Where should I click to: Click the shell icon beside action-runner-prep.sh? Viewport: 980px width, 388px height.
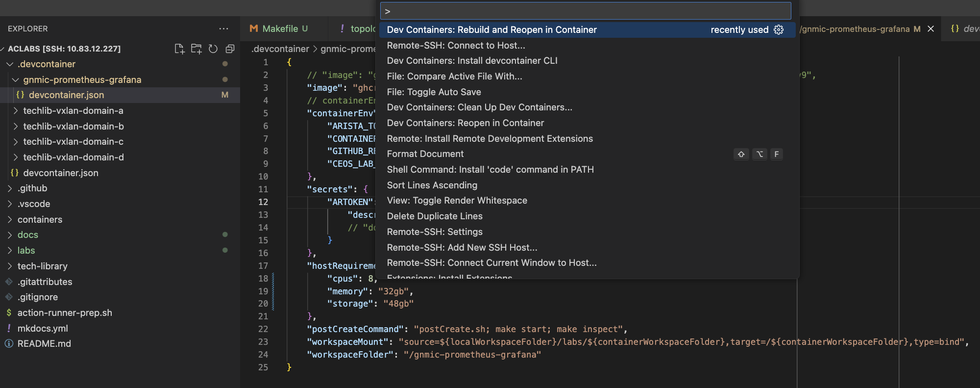(x=9, y=312)
